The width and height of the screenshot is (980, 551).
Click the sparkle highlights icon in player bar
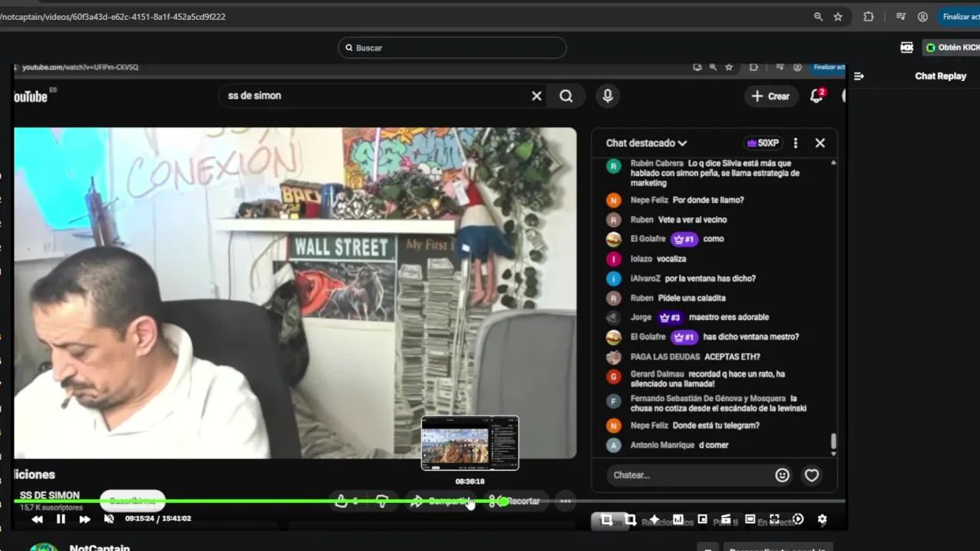pyautogui.click(x=654, y=520)
